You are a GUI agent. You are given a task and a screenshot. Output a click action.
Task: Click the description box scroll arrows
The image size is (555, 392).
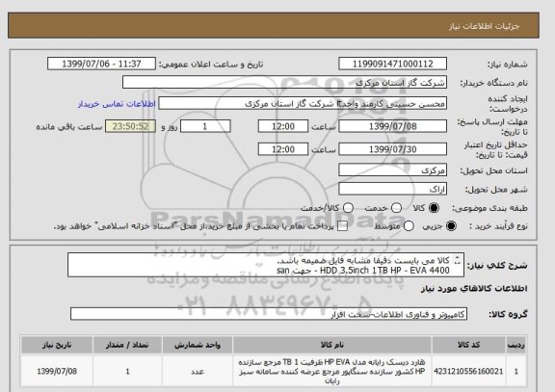(457, 260)
